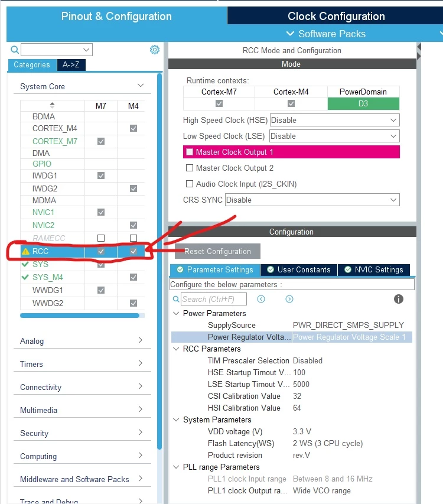Click the parameter search magnifier icon
443x504 pixels.
click(175, 299)
